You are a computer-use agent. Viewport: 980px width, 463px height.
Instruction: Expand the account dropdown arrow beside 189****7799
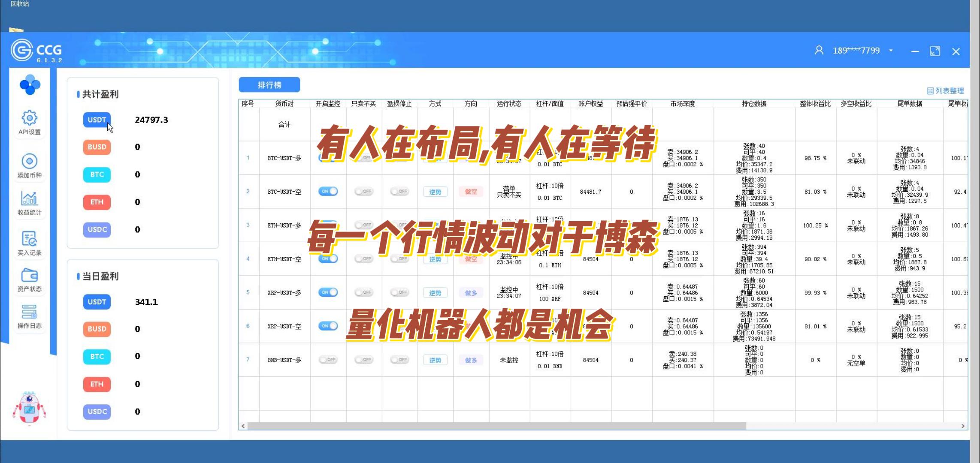(891, 51)
